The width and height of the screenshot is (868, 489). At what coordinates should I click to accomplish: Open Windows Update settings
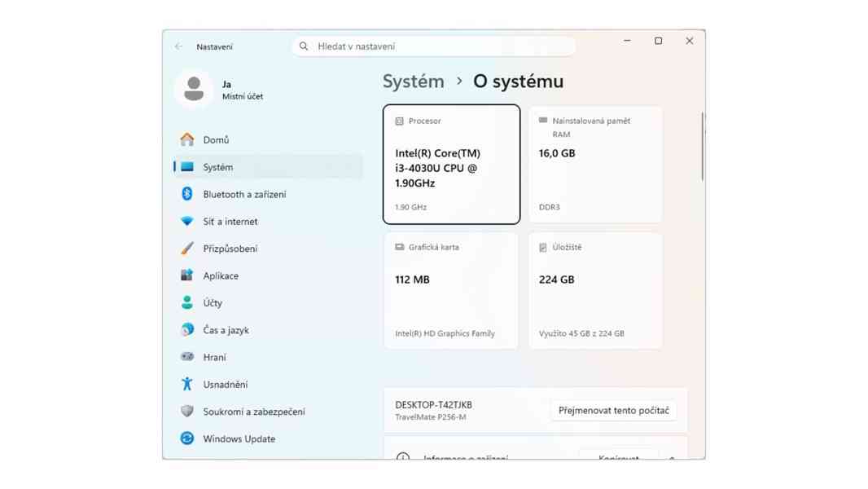268,438
